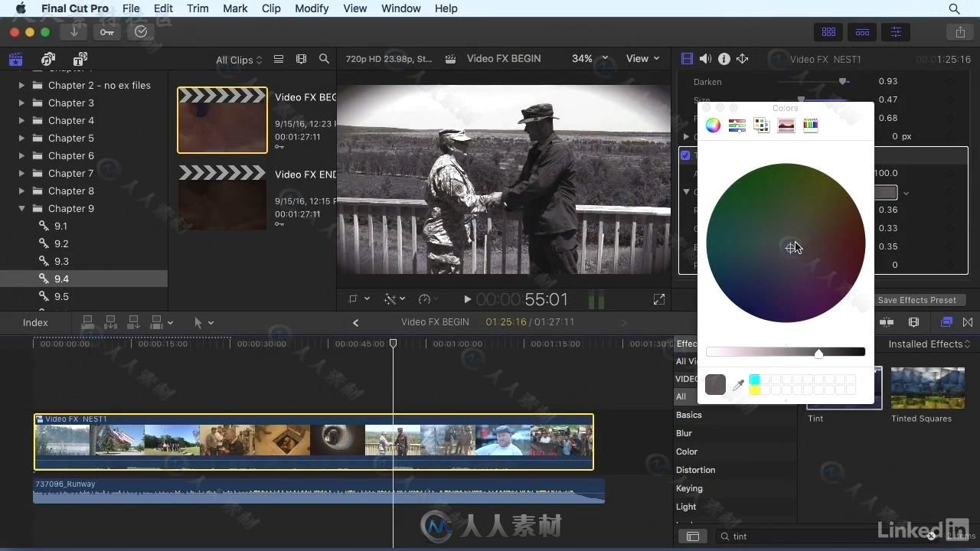Select the Keying effects category
980x551 pixels.
point(689,488)
